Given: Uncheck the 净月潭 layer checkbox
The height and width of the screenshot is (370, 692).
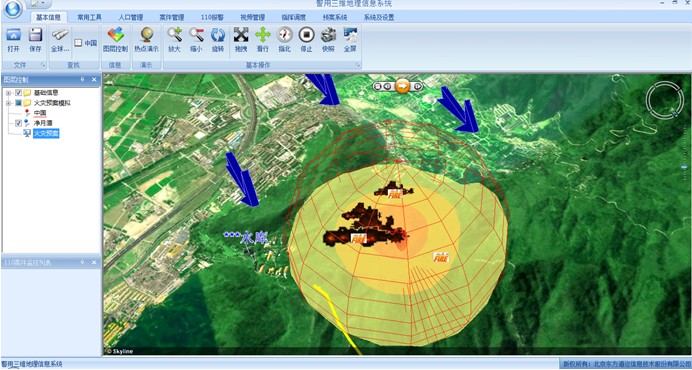Looking at the screenshot, I should click(x=18, y=123).
